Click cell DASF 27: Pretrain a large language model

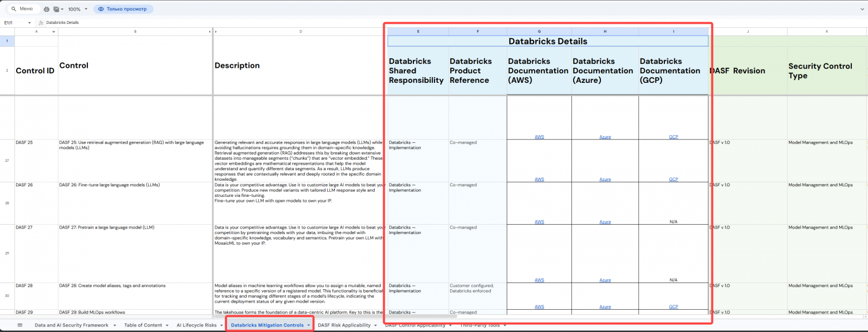click(135, 254)
